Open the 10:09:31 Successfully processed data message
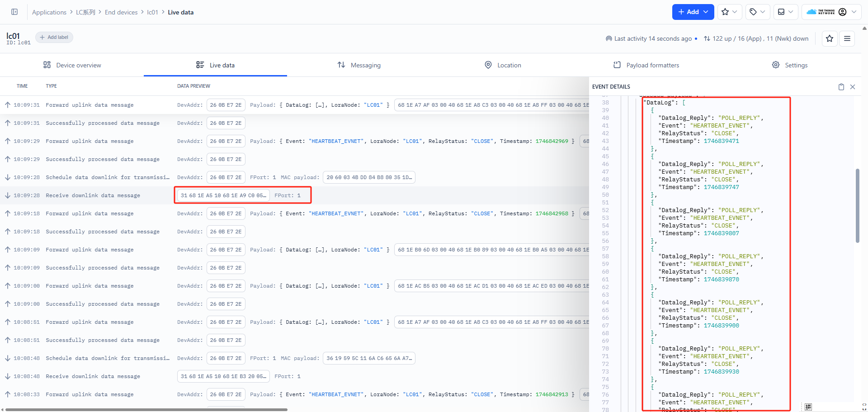 pyautogui.click(x=294, y=123)
